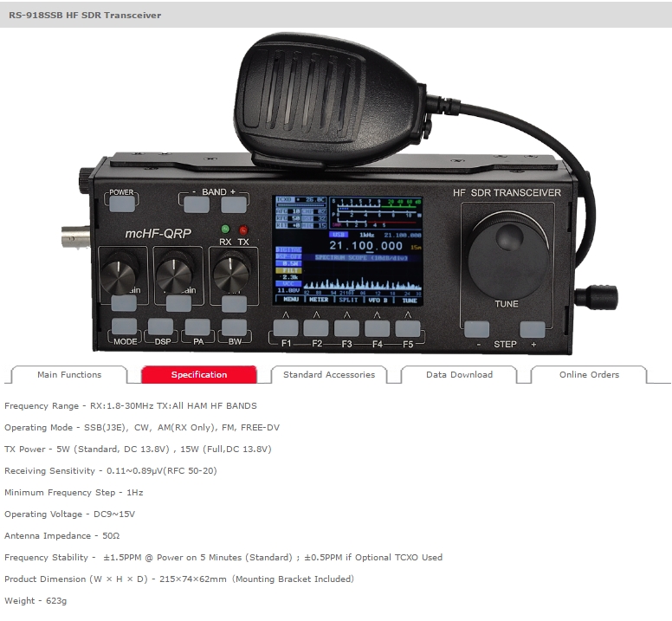Open the Data Download tab

click(x=459, y=374)
